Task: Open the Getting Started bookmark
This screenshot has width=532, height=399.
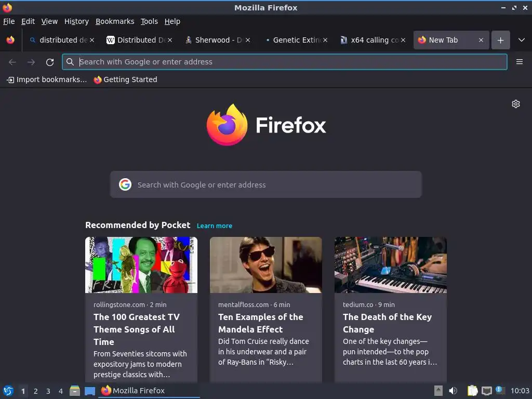Action: click(x=126, y=79)
